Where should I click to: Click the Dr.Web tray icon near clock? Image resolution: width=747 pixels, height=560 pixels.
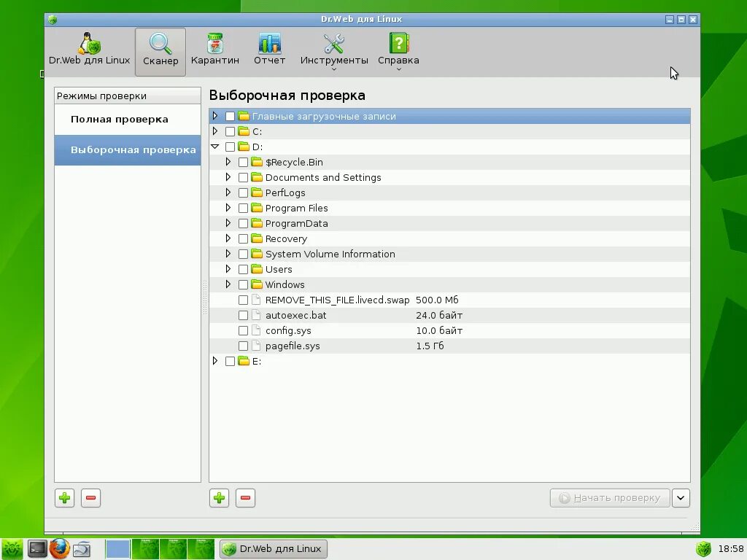pos(704,549)
